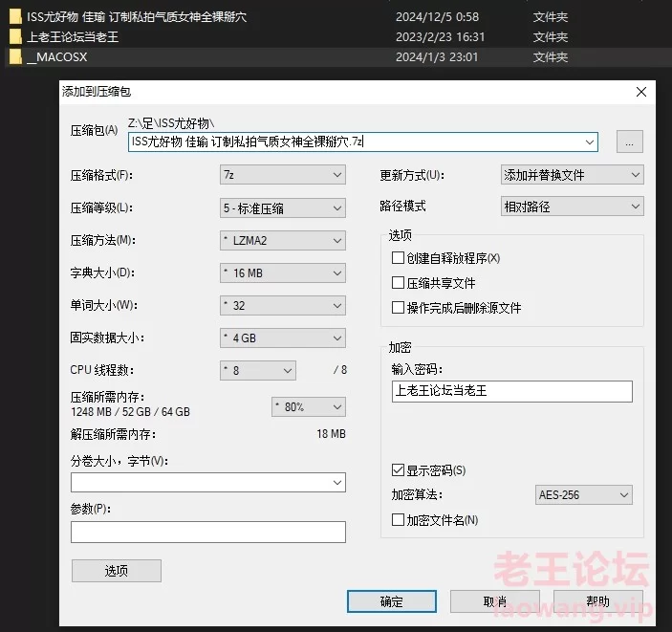Click the 1248 MB / 52 GB / 64 GB text
The width and height of the screenshot is (672, 632).
130,412
